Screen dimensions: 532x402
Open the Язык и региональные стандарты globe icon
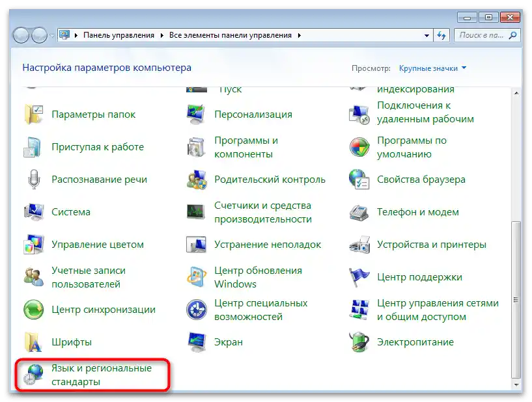tap(33, 375)
